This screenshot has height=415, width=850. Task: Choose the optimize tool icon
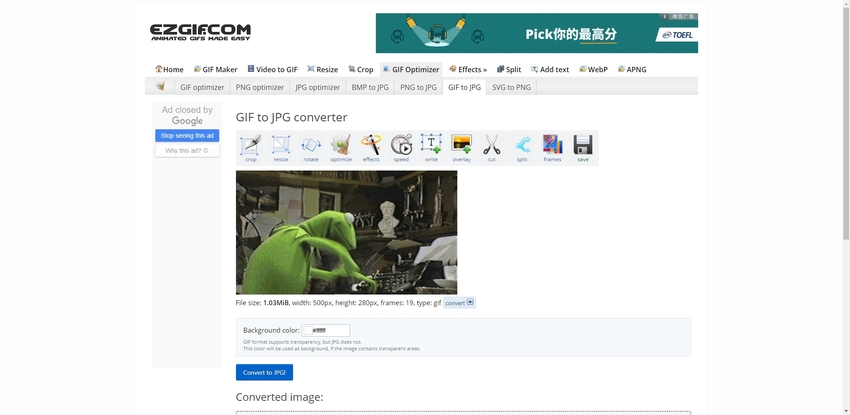341,147
